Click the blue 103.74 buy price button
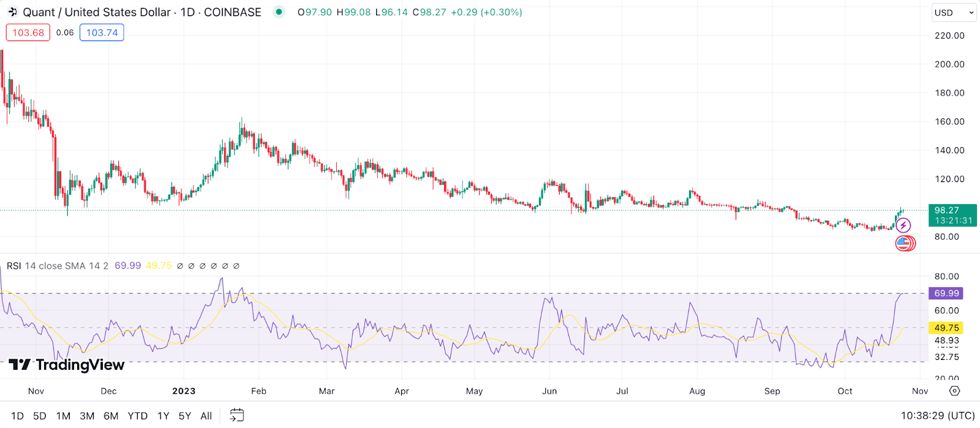 click(102, 32)
